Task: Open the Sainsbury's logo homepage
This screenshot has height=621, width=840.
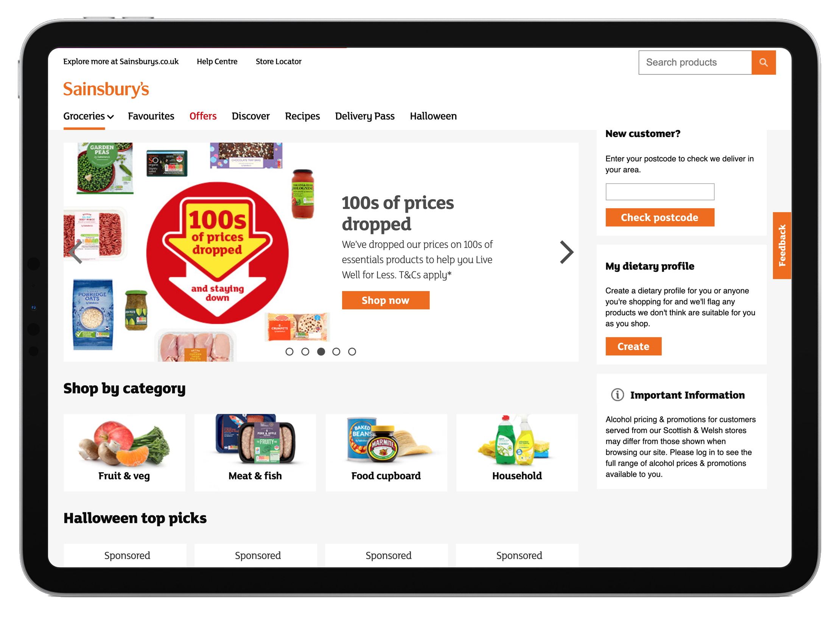Action: (x=106, y=89)
